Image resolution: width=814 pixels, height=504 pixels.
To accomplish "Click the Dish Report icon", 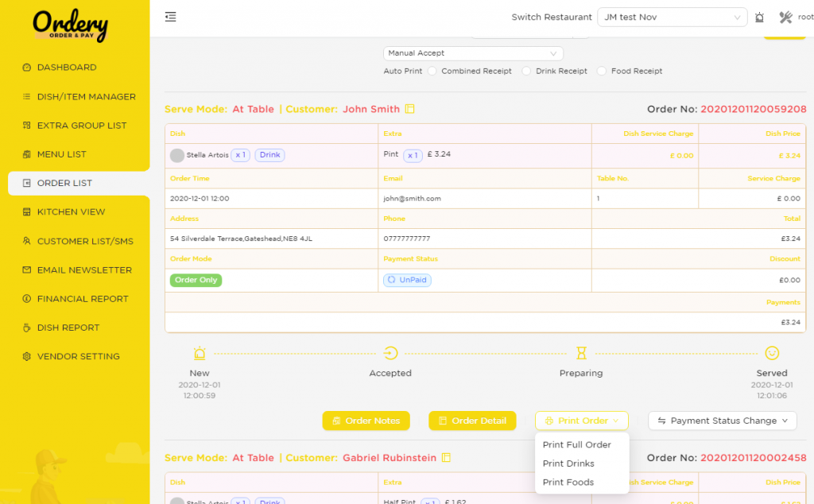I will [26, 328].
